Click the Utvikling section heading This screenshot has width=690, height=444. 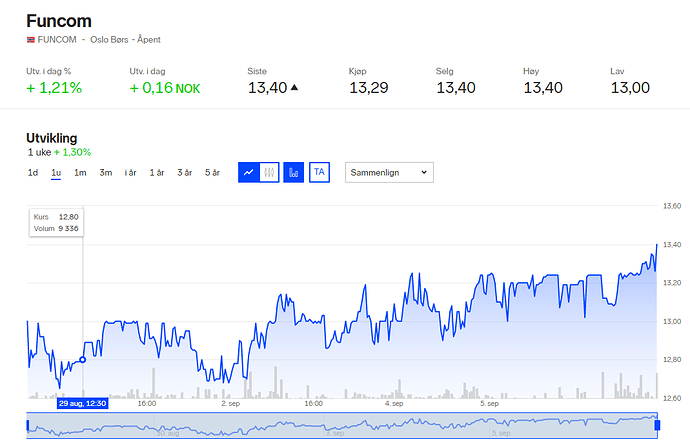point(51,138)
